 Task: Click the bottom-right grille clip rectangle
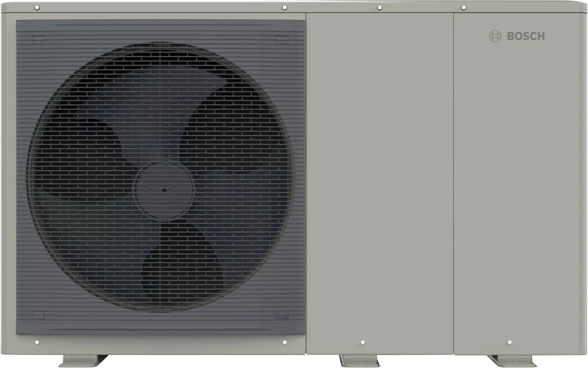pyautogui.click(x=282, y=315)
